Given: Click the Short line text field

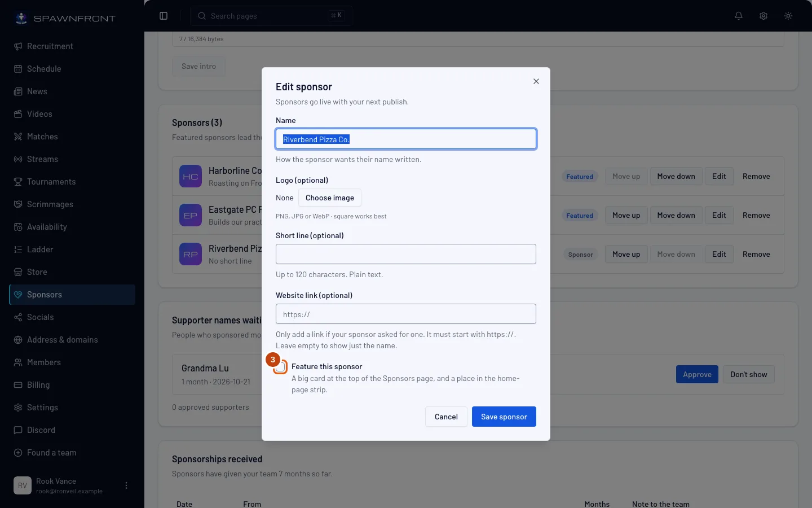Looking at the screenshot, I should pos(406,254).
